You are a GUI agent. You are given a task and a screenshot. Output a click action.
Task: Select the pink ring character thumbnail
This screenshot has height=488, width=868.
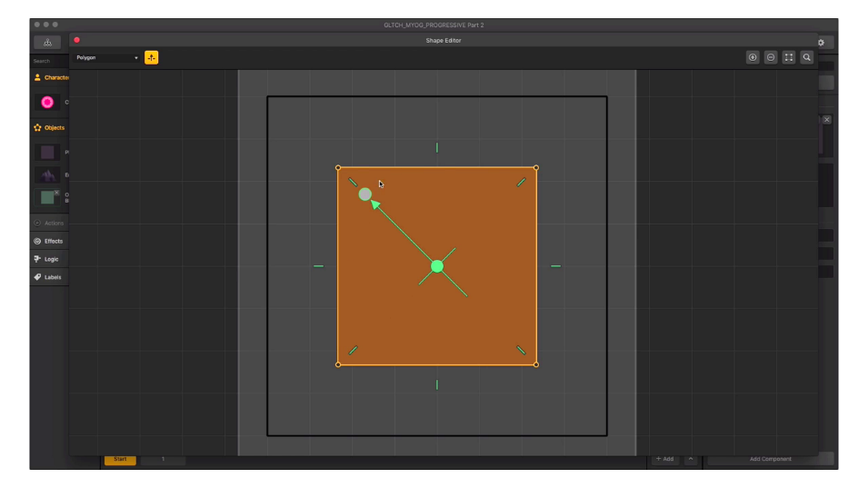pyautogui.click(x=47, y=102)
